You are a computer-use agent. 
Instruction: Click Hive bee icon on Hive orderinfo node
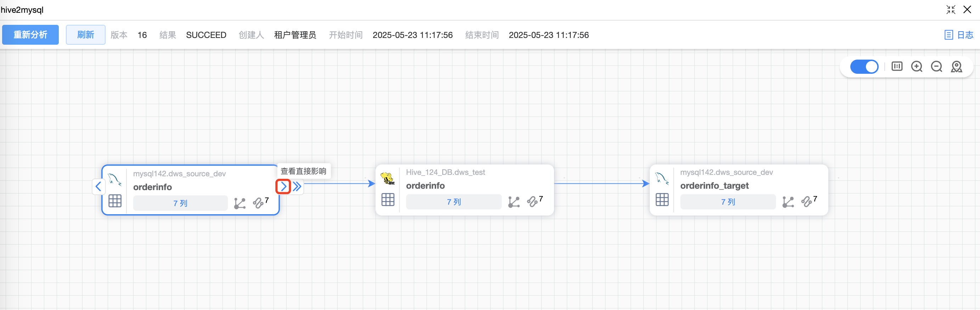[388, 178]
